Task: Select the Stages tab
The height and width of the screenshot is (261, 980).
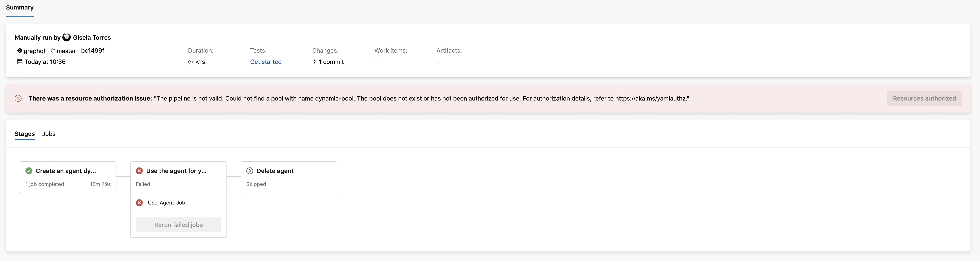Action: pyautogui.click(x=24, y=134)
